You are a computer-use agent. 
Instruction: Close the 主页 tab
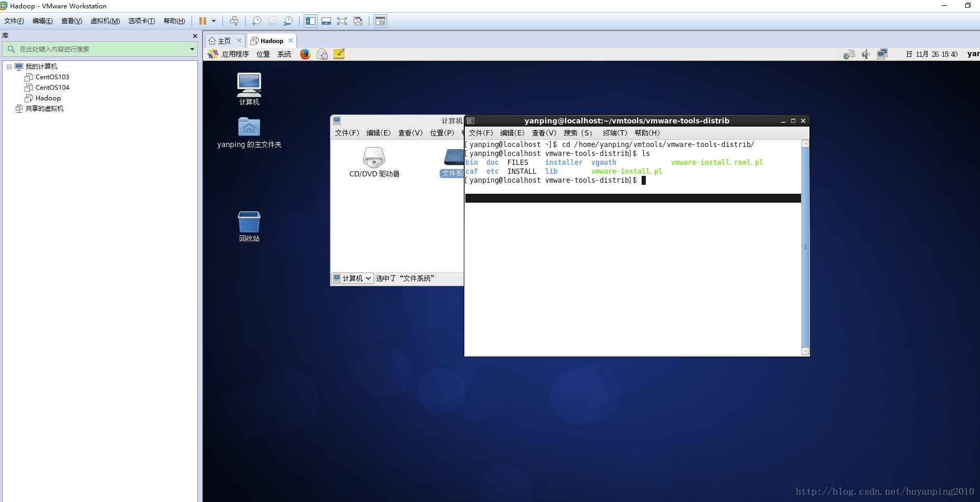[239, 40]
